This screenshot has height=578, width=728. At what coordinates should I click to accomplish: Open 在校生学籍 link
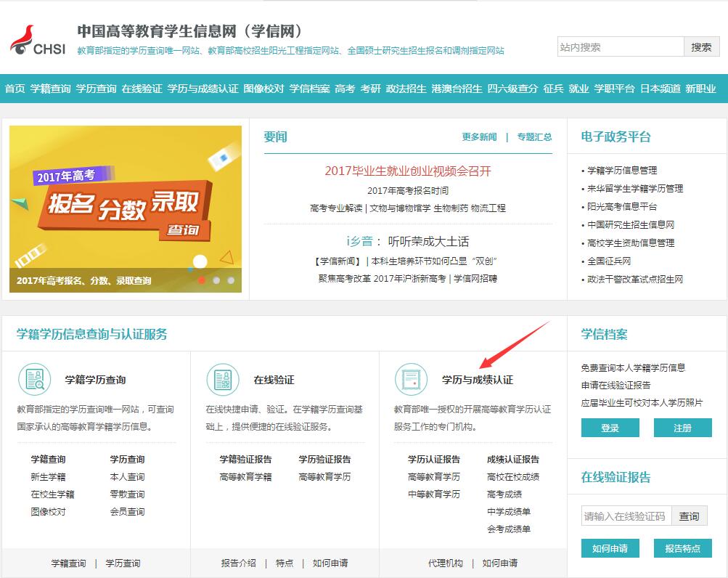coord(52,494)
